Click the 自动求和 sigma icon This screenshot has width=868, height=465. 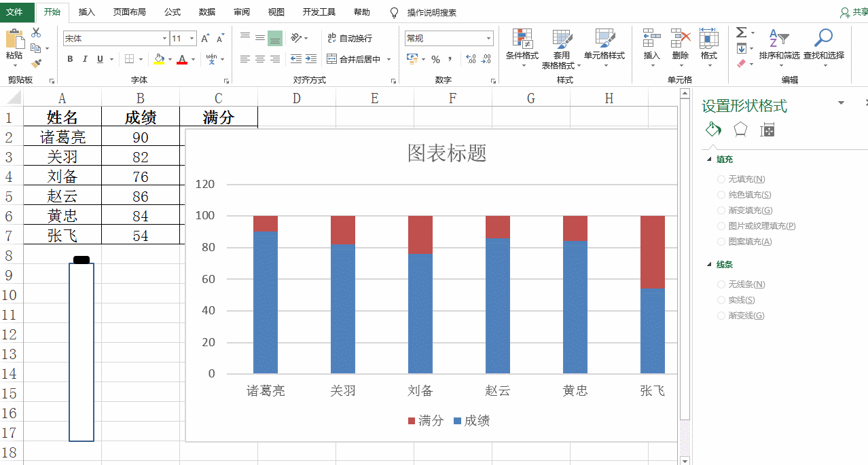coord(740,32)
